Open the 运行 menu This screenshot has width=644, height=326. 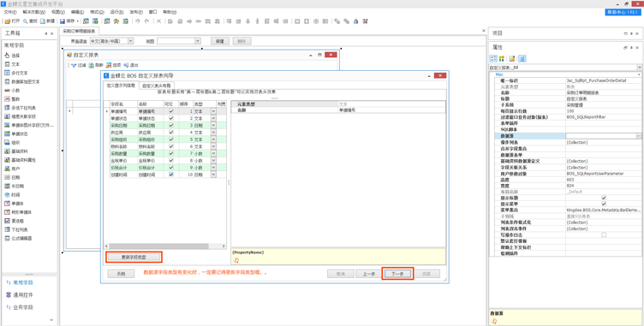coord(117,12)
